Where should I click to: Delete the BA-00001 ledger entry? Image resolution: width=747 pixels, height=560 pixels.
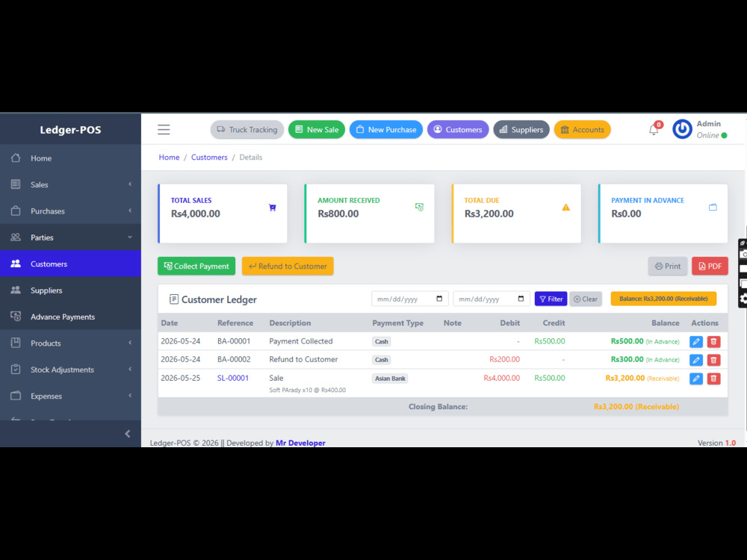pos(713,341)
